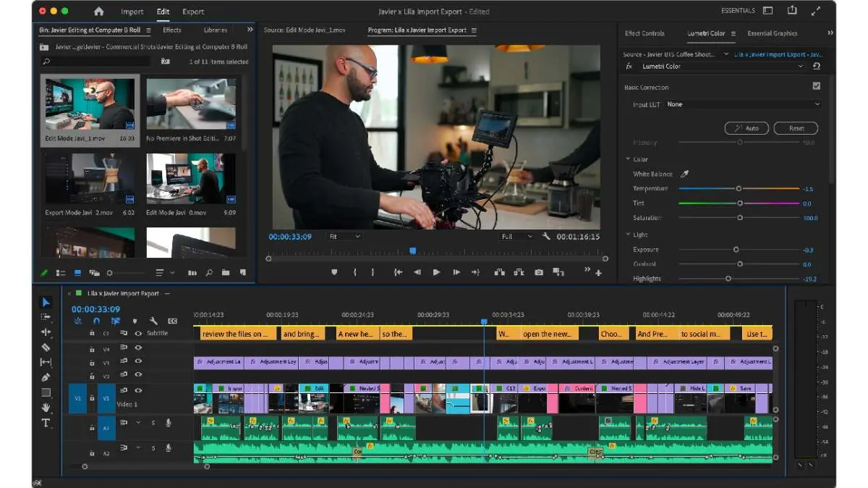Open the Input LUT dropdown
The image size is (868, 488).
coord(744,104)
